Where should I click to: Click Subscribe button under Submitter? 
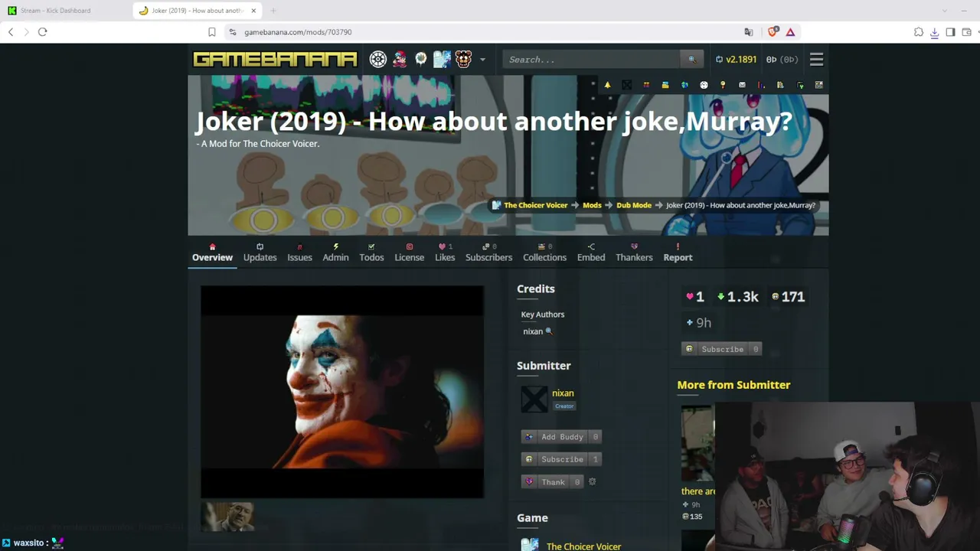pyautogui.click(x=561, y=459)
